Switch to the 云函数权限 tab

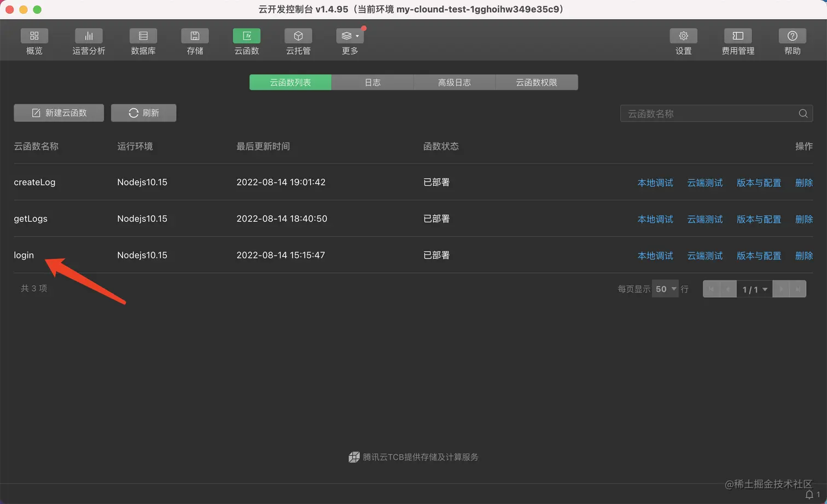click(537, 83)
